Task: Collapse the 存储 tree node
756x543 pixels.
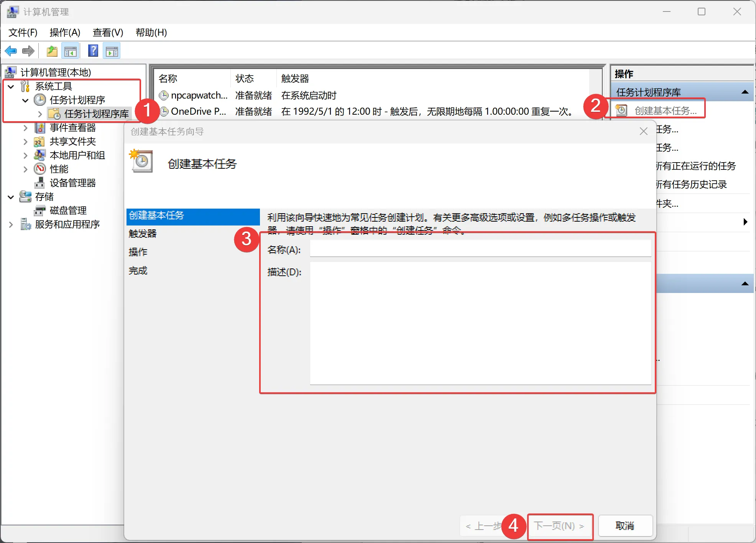Action: click(x=10, y=197)
